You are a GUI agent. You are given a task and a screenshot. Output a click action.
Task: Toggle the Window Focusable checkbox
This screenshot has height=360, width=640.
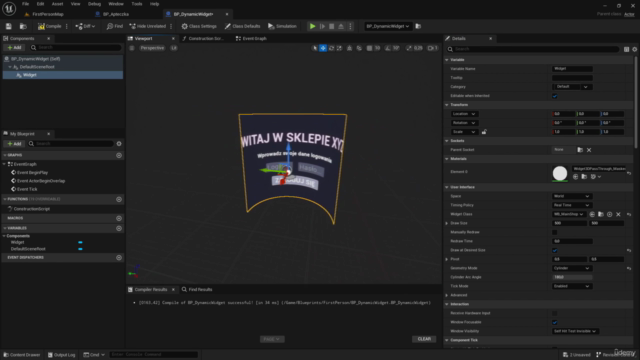point(555,322)
